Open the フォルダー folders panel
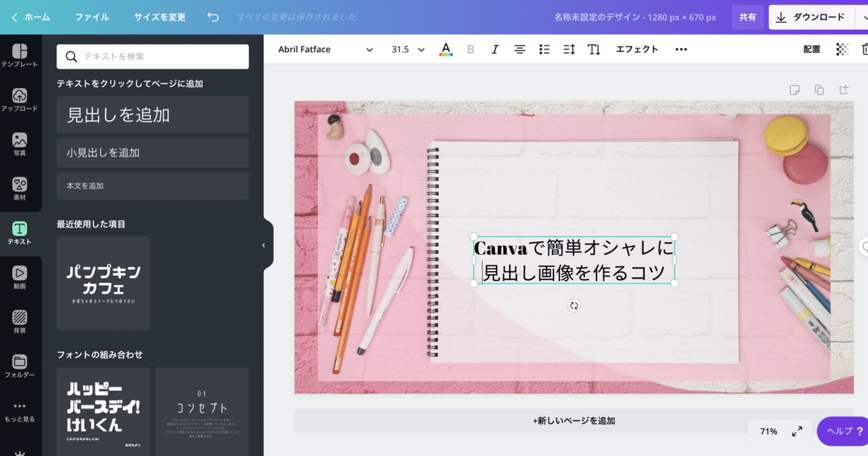This screenshot has width=868, height=456. [20, 366]
